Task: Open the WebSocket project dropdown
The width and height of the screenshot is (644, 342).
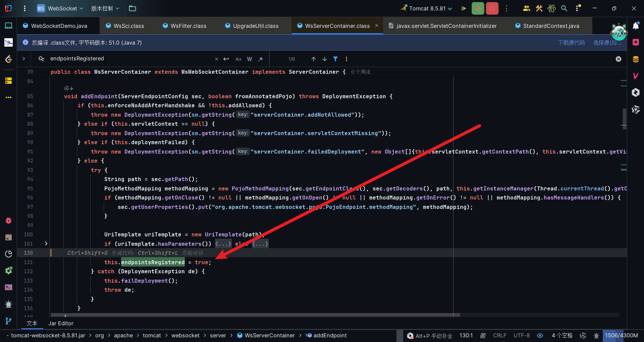Action: pos(60,8)
